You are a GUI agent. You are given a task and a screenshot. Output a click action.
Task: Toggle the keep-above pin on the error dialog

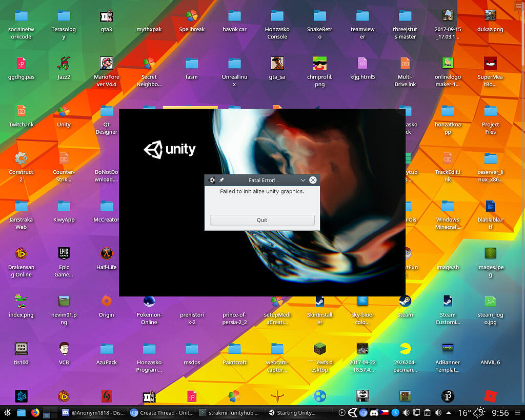pyautogui.click(x=221, y=180)
